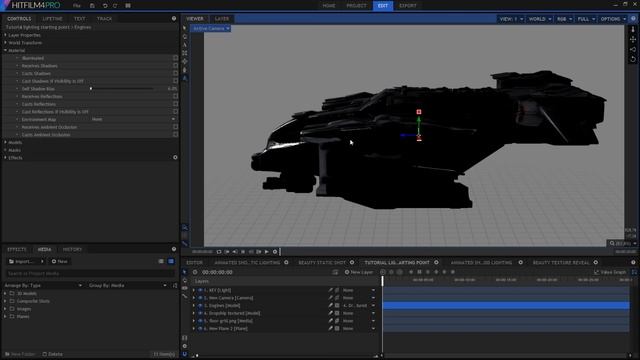Click the New button in Media panel

[x=60, y=261]
